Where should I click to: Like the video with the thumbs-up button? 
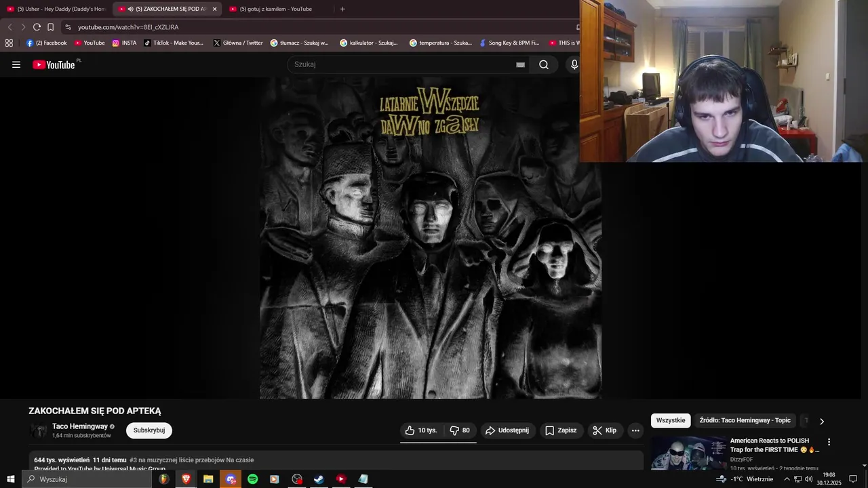click(x=422, y=430)
